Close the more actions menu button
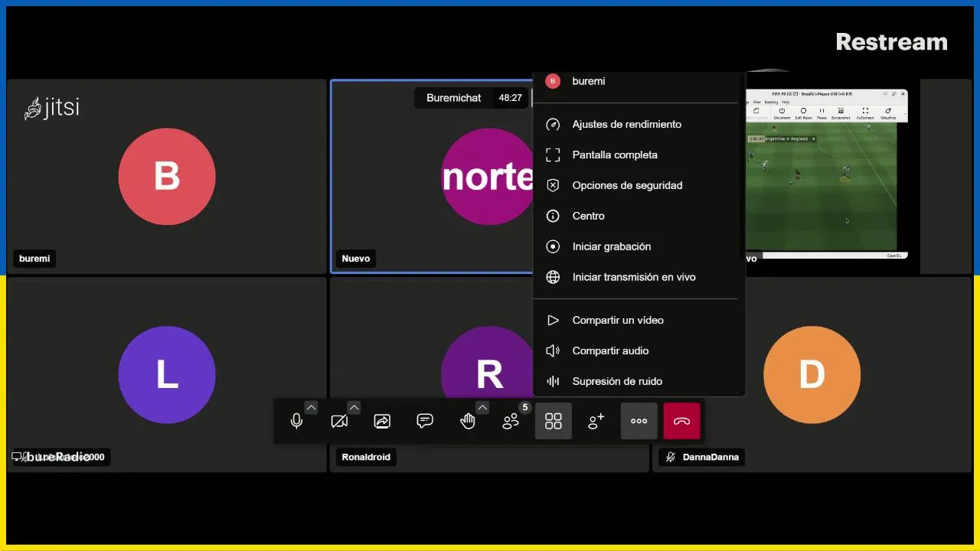Screen dimensions: 980x551 click(639, 421)
